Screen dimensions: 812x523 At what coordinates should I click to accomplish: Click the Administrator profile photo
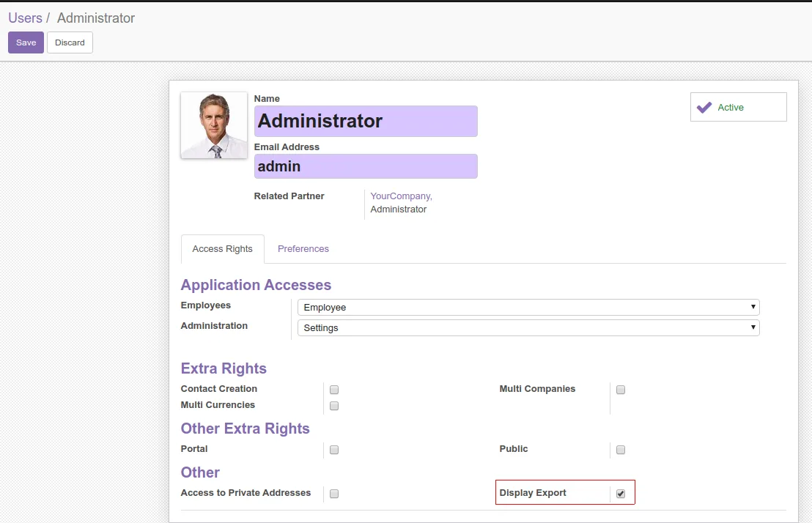coord(214,125)
